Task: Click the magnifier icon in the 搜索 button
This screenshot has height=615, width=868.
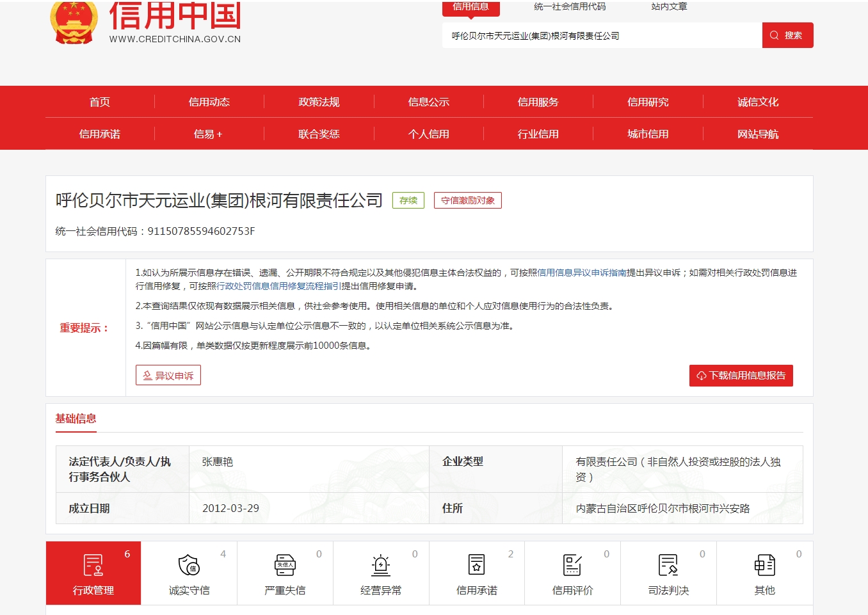Action: 775,35
